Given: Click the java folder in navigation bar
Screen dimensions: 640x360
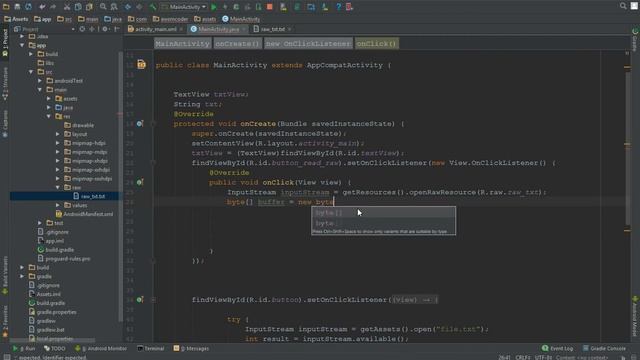Looking at the screenshot, I should click(113, 19).
